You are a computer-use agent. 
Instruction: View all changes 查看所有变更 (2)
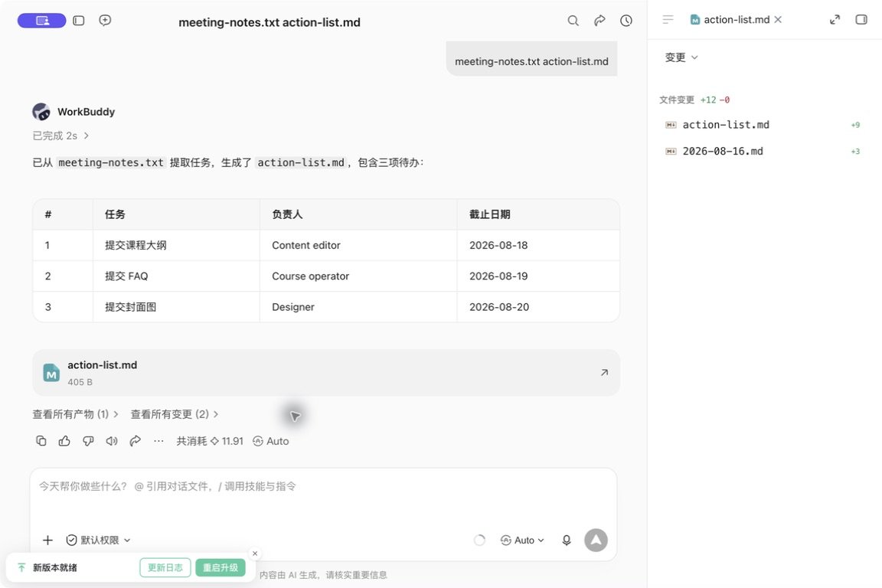click(175, 414)
